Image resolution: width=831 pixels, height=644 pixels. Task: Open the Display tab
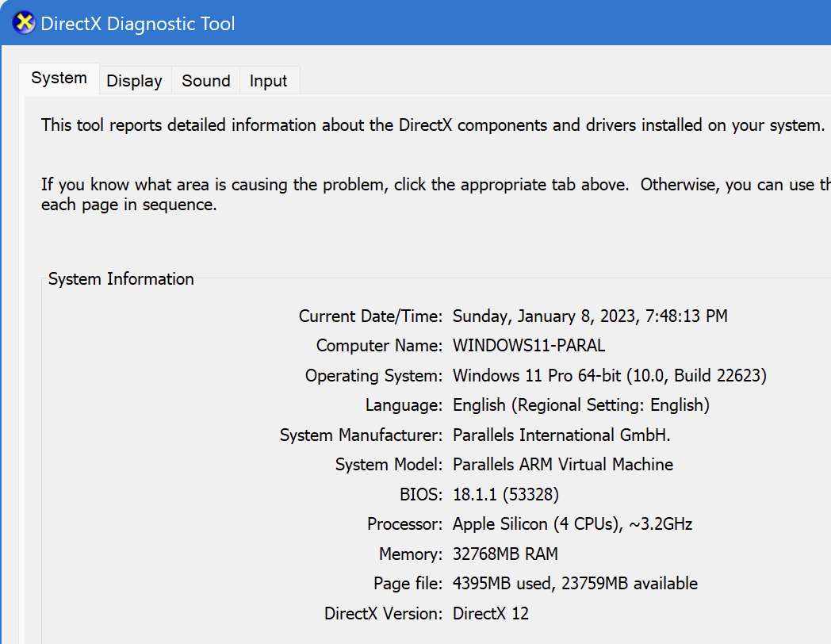pyautogui.click(x=135, y=81)
